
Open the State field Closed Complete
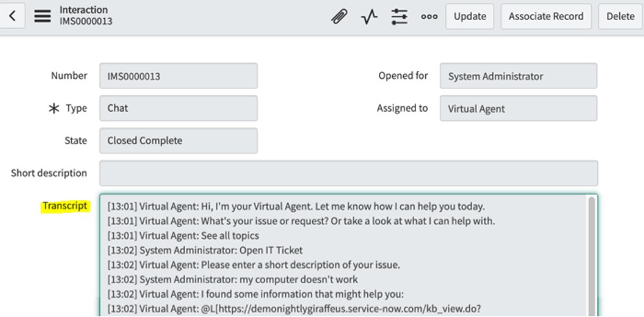[178, 141]
